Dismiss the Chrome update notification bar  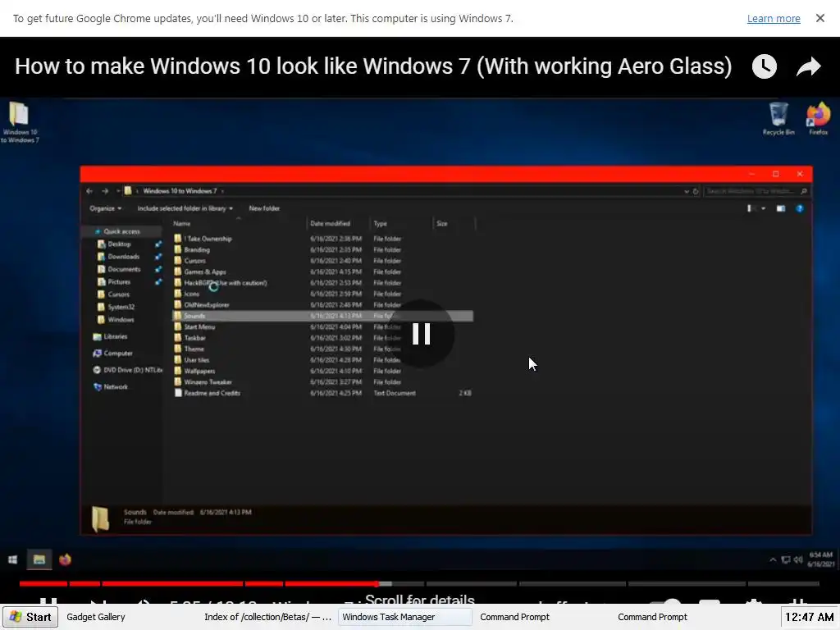819,18
